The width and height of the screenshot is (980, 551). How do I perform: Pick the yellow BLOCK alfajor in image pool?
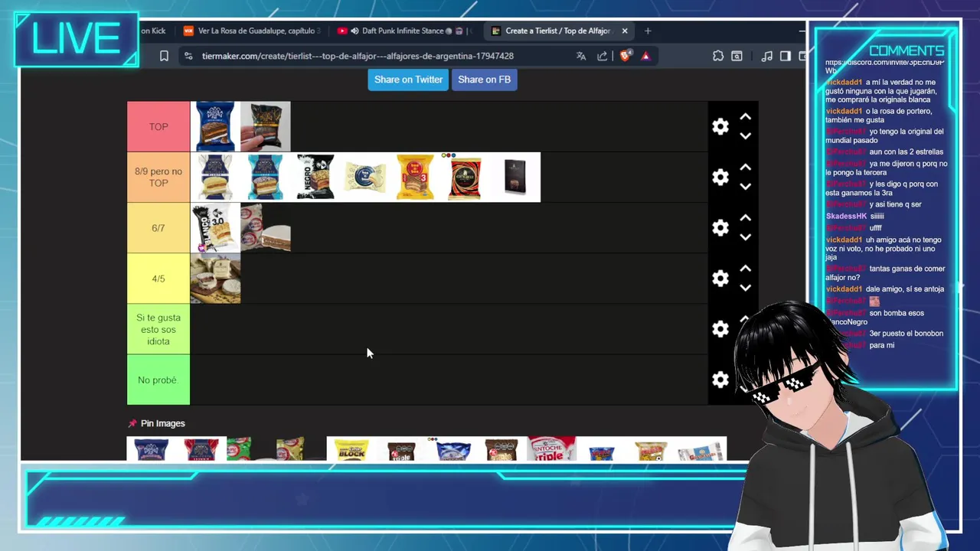(351, 449)
